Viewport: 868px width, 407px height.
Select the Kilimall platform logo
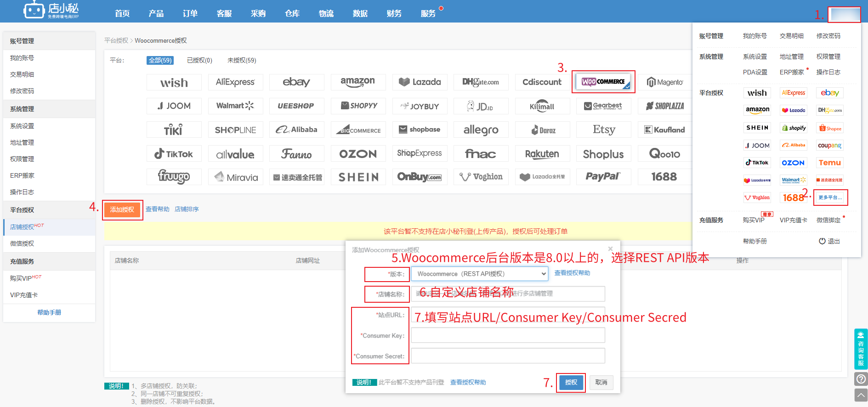[x=542, y=106]
